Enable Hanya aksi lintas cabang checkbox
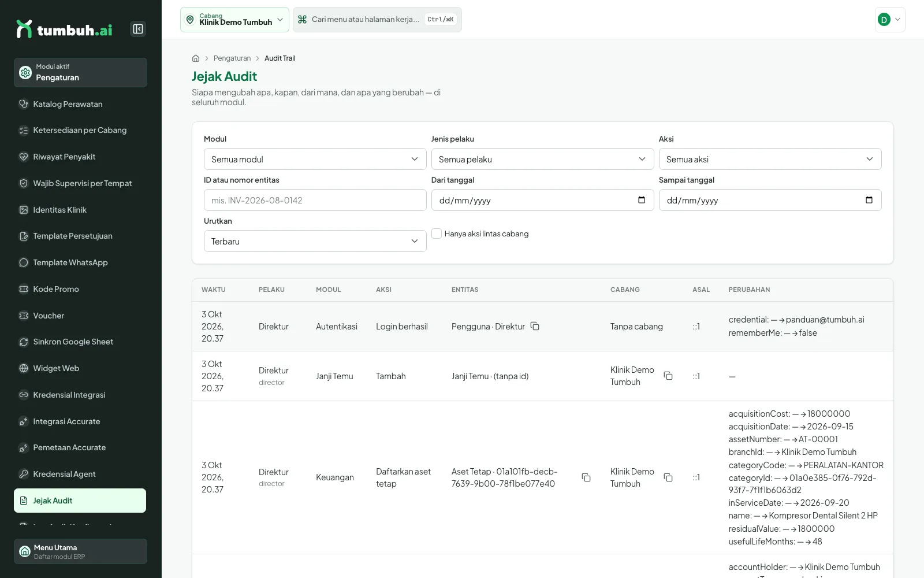Screen dimensions: 924x578 coord(437,234)
